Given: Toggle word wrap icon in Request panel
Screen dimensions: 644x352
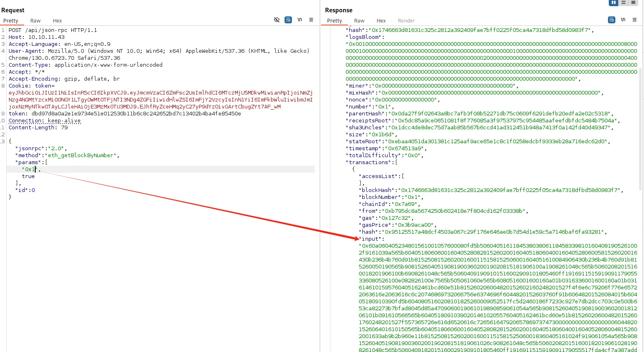Looking at the screenshot, I should 288,20.
